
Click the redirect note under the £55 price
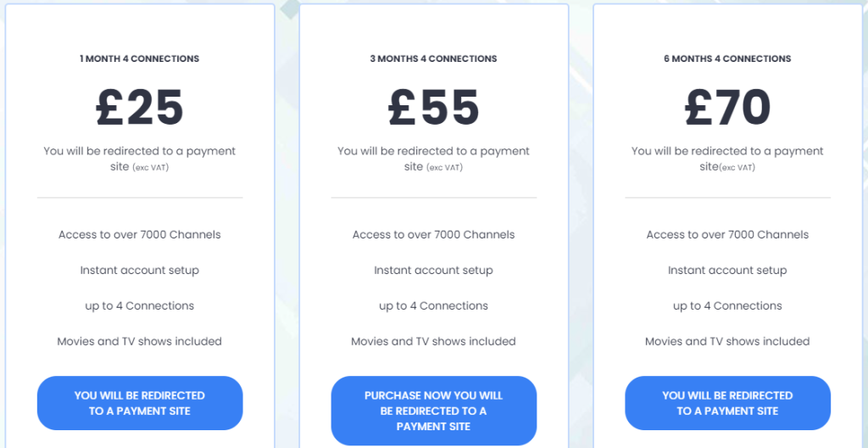click(x=433, y=159)
